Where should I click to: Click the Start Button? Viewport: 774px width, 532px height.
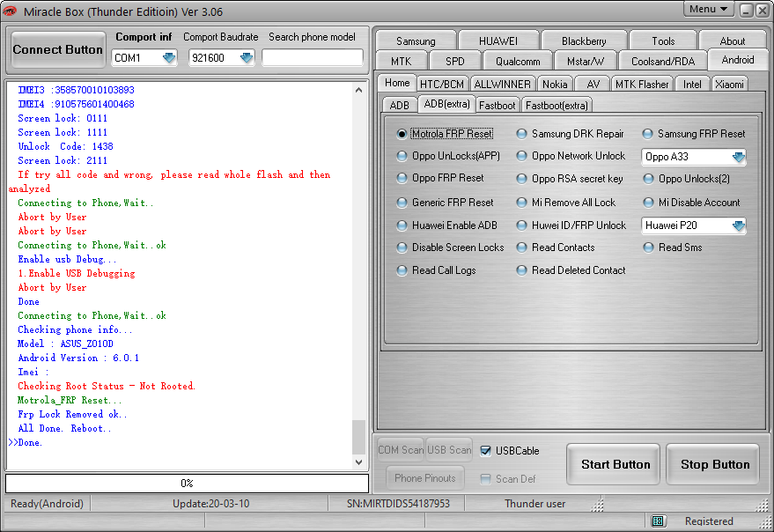pyautogui.click(x=613, y=464)
